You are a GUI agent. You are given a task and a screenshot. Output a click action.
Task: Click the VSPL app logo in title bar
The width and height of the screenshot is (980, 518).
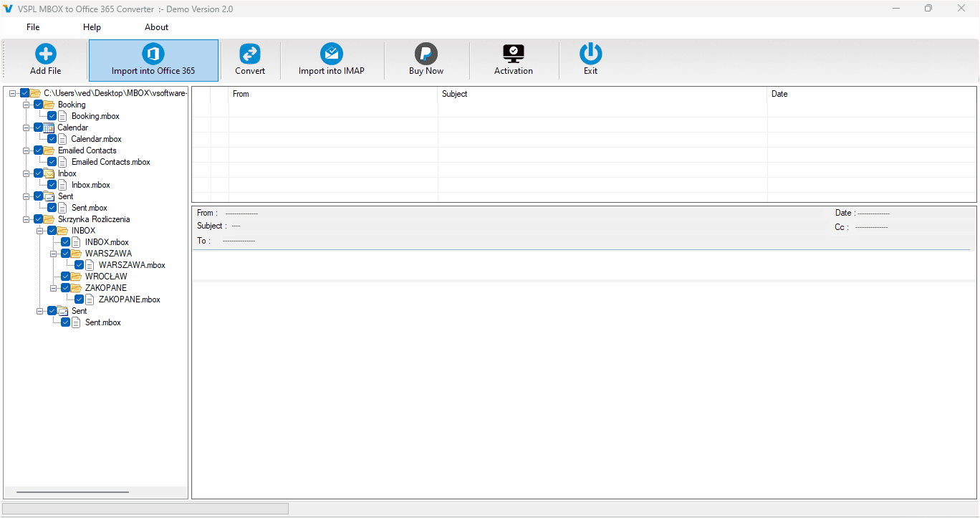tap(8, 9)
